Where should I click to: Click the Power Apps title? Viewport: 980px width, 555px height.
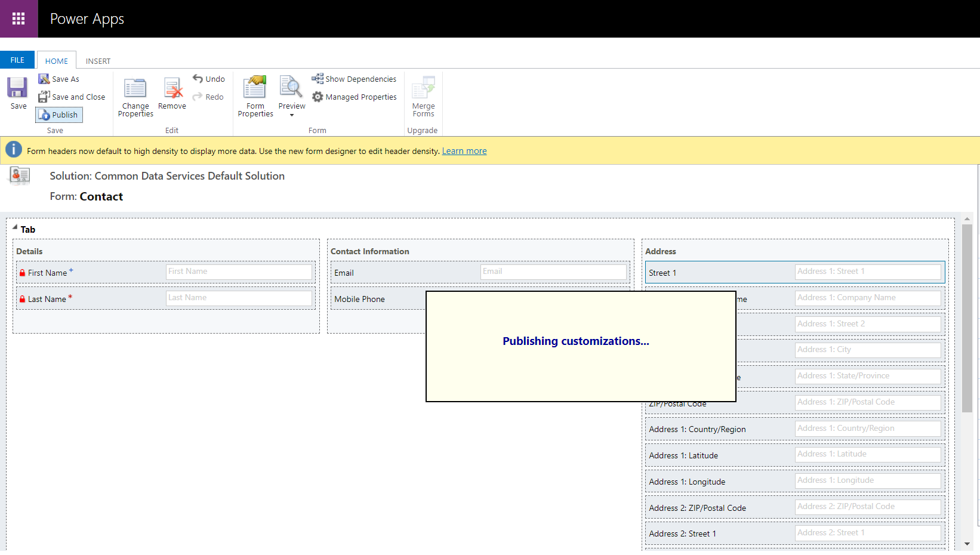(x=87, y=19)
